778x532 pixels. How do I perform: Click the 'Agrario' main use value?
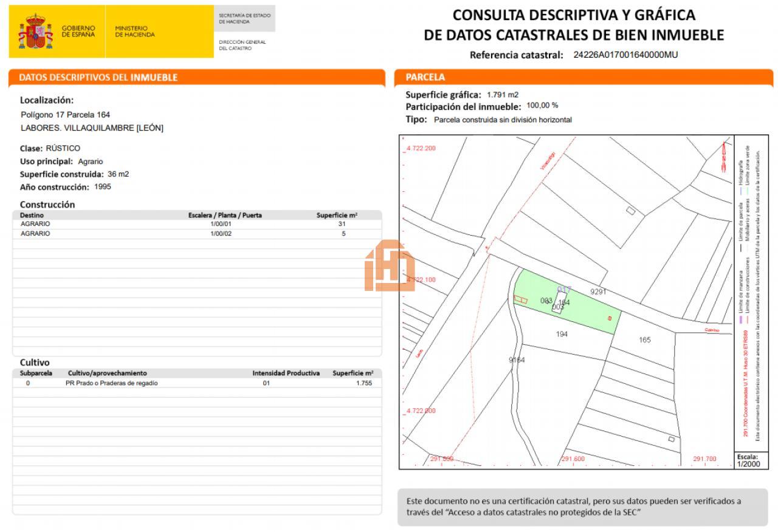tap(91, 162)
